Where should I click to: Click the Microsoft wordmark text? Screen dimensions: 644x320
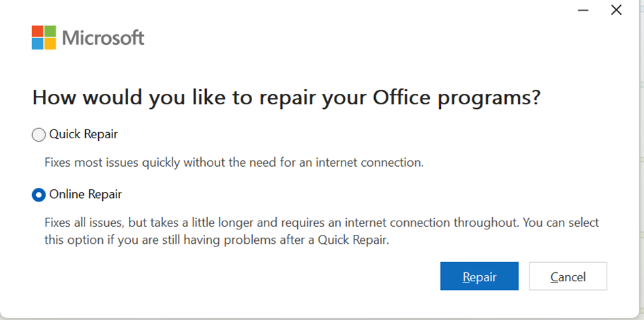(x=103, y=38)
